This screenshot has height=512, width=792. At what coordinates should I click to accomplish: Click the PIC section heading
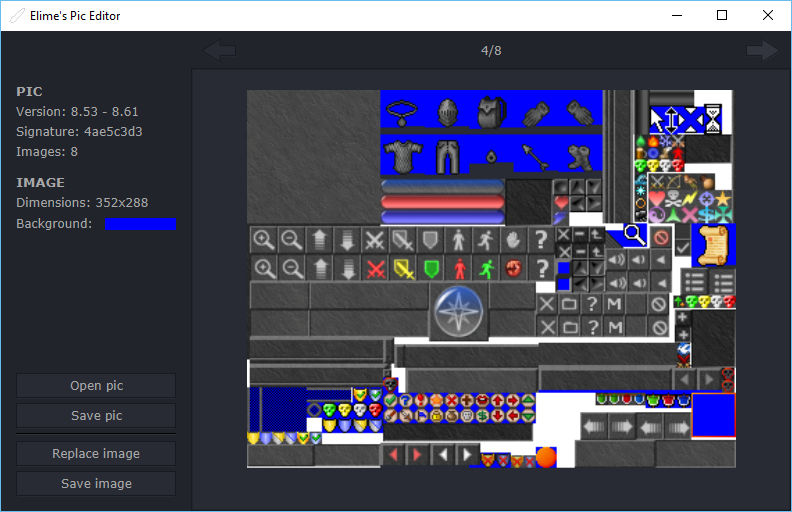pyautogui.click(x=29, y=92)
